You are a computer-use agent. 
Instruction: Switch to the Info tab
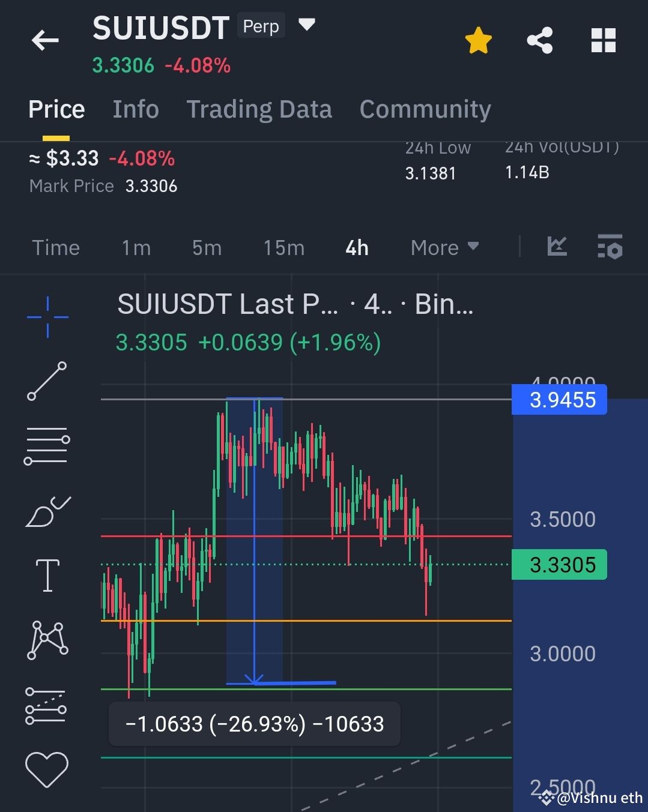[x=135, y=109]
